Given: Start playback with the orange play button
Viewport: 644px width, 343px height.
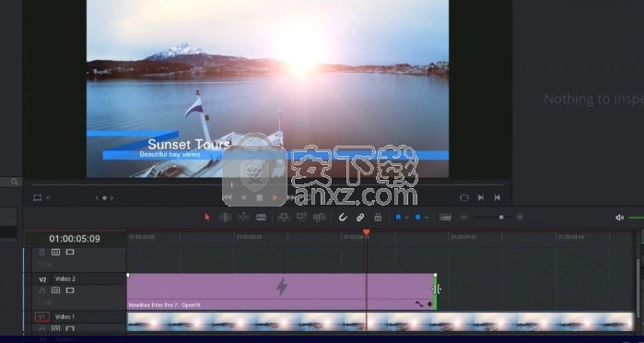Looking at the screenshot, I should 275,198.
